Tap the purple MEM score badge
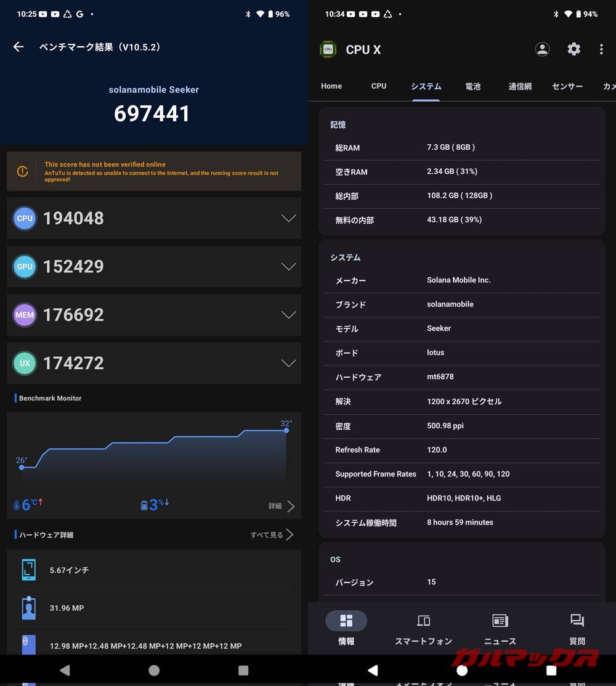The width and height of the screenshot is (616, 686). tap(25, 315)
